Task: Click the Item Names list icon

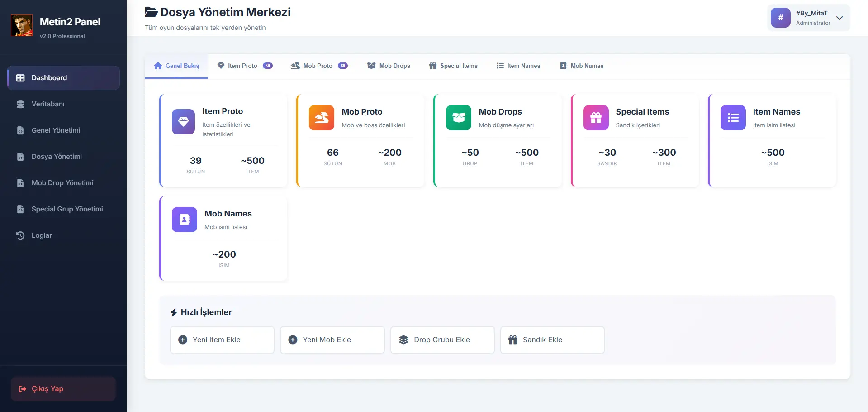Action: pyautogui.click(x=733, y=118)
